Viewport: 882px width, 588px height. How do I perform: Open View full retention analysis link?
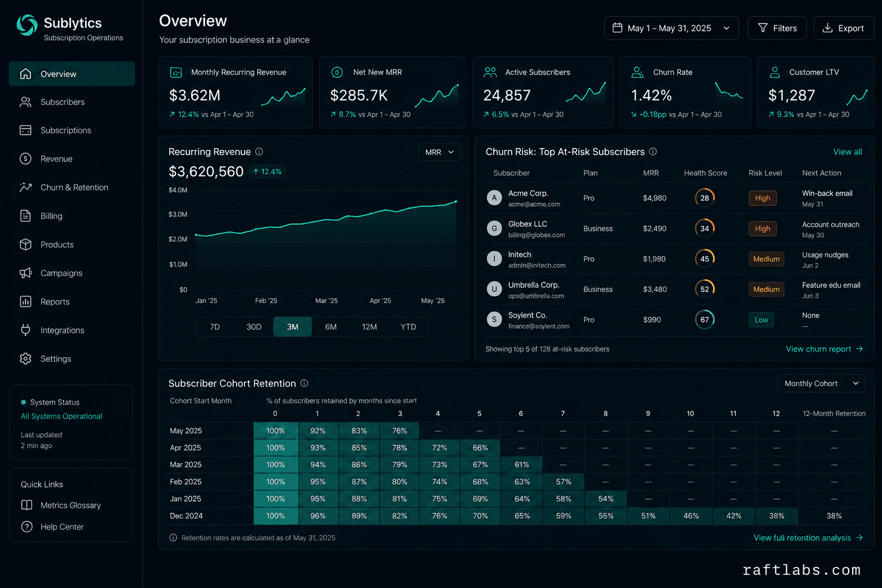[808, 538]
